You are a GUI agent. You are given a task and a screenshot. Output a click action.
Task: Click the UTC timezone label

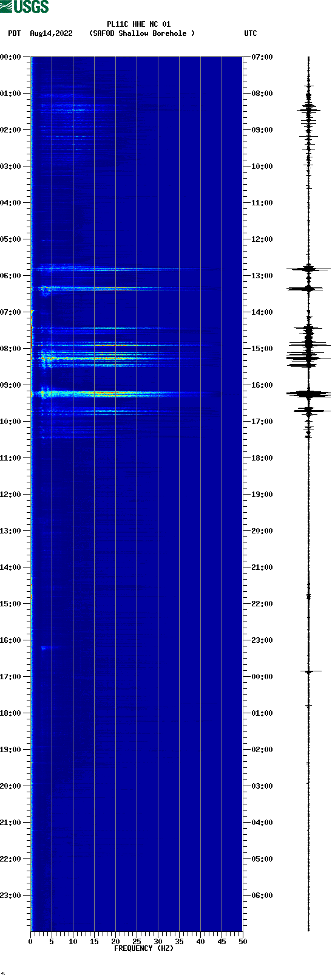[x=251, y=33]
